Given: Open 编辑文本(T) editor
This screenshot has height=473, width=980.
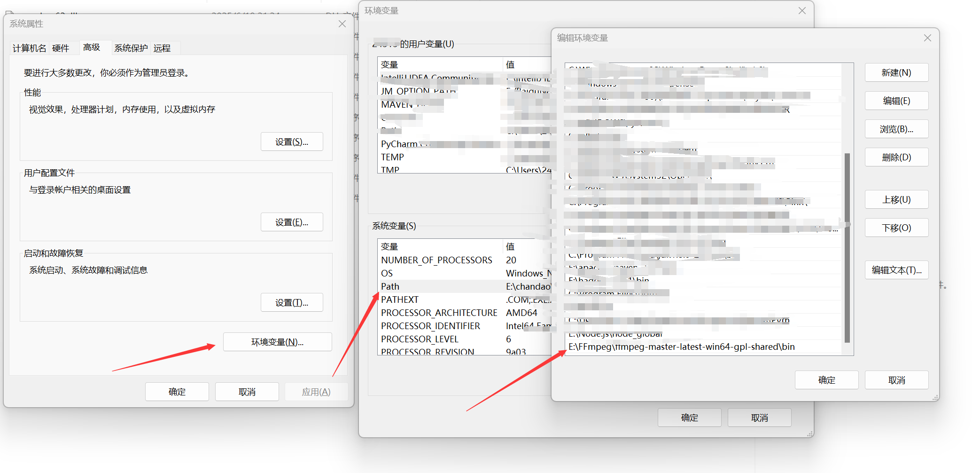Looking at the screenshot, I should click(896, 270).
